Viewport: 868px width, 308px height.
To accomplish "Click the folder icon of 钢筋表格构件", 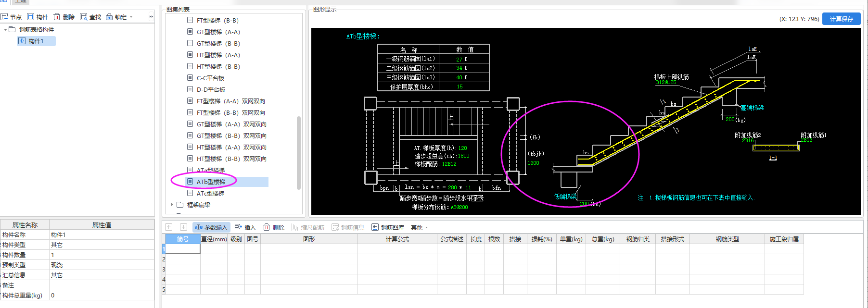I will point(13,29).
